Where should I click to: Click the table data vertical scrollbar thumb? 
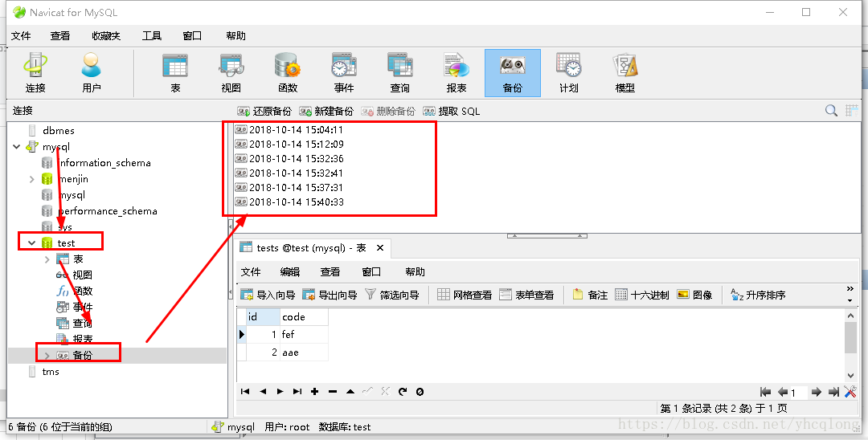850,336
